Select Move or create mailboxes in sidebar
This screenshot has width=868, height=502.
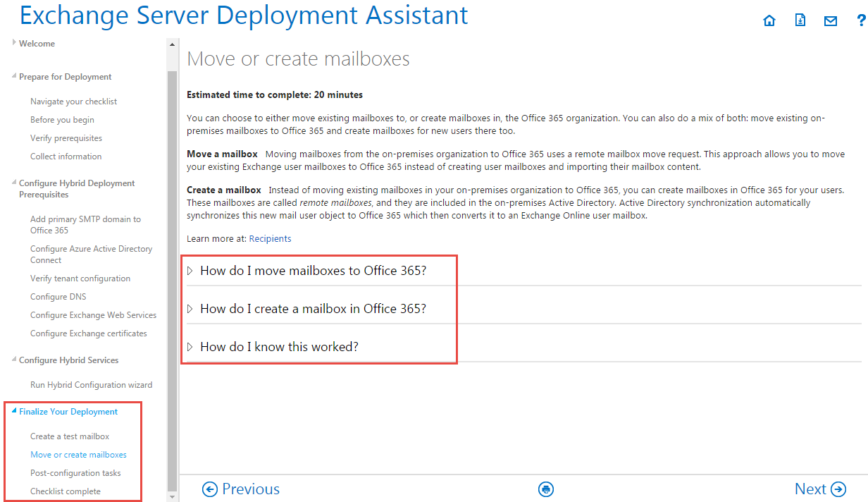click(x=79, y=455)
